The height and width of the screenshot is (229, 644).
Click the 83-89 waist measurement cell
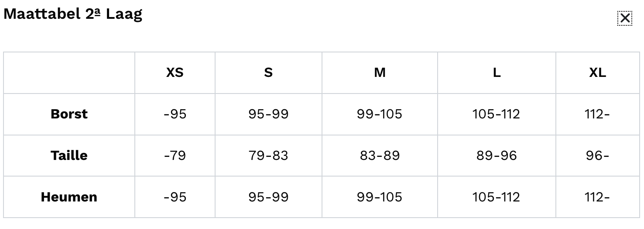pos(380,156)
